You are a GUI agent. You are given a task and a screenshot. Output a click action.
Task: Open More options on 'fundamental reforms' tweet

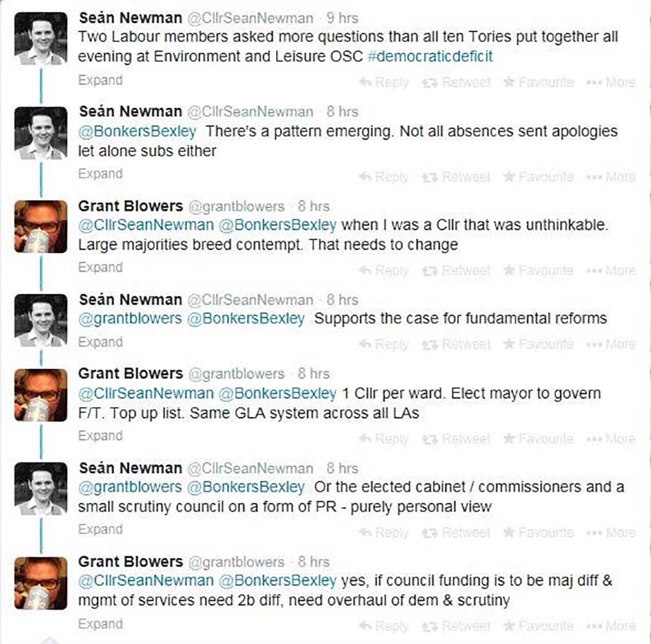611,345
